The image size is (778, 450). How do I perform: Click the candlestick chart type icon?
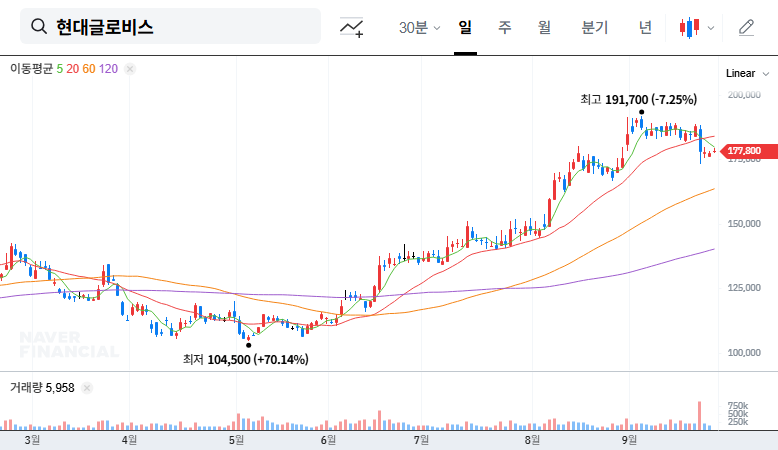690,28
